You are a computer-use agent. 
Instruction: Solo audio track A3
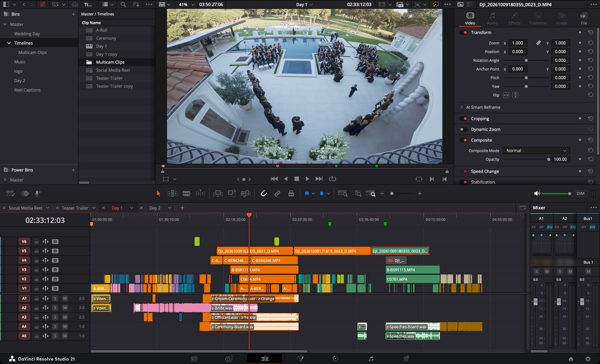55,317
